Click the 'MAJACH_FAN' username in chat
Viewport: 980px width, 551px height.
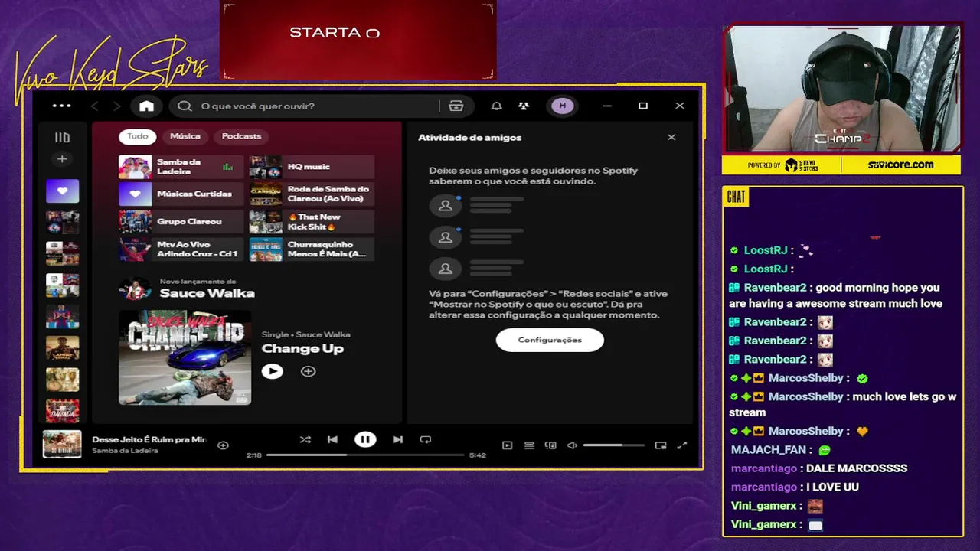pyautogui.click(x=769, y=450)
